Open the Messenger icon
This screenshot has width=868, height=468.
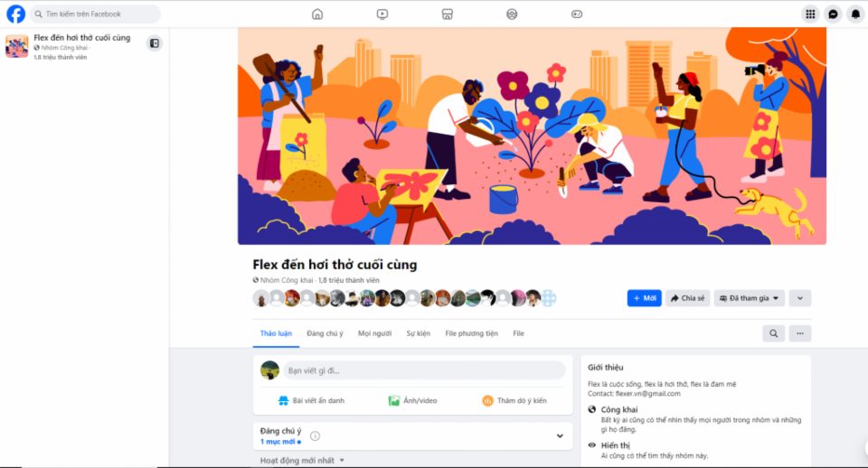click(833, 14)
